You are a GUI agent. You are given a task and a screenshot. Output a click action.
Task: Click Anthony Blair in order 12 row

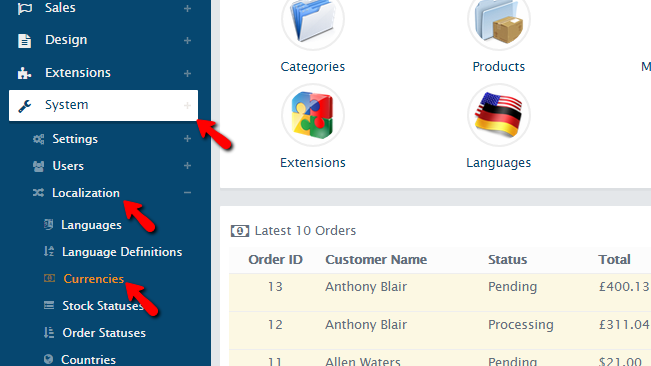[x=366, y=325]
